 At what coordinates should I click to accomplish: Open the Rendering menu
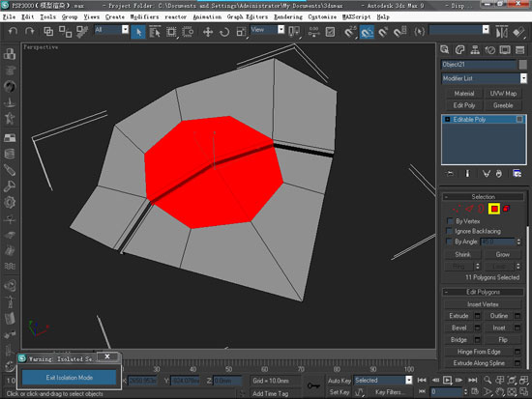coord(288,17)
